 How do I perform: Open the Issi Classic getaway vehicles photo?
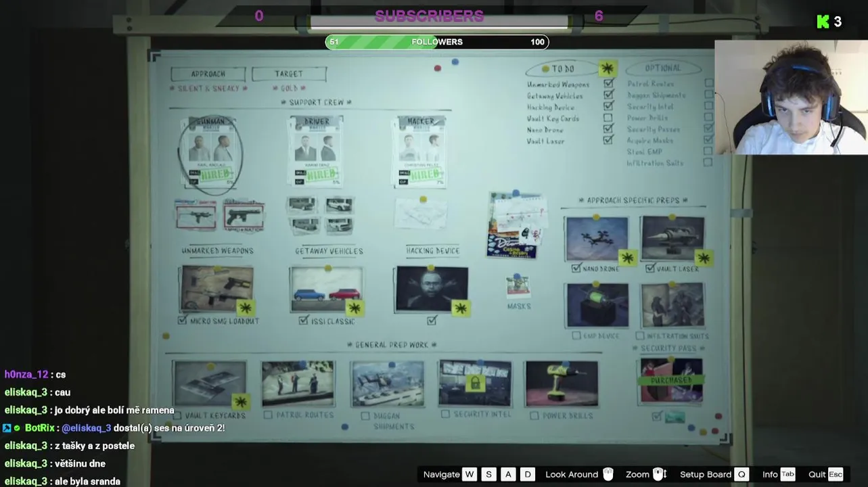(x=326, y=289)
